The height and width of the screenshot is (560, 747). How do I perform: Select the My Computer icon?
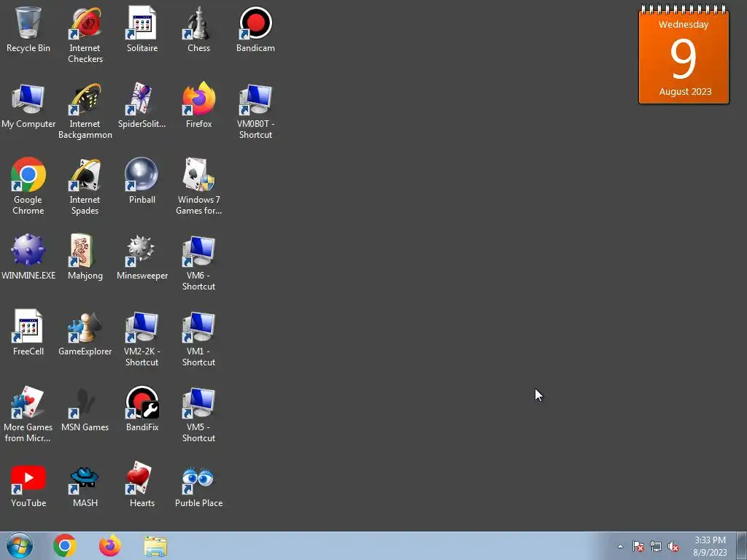pyautogui.click(x=28, y=106)
